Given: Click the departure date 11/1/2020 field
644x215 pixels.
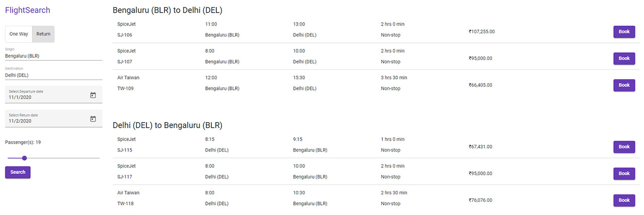Looking at the screenshot, I should (x=45, y=97).
